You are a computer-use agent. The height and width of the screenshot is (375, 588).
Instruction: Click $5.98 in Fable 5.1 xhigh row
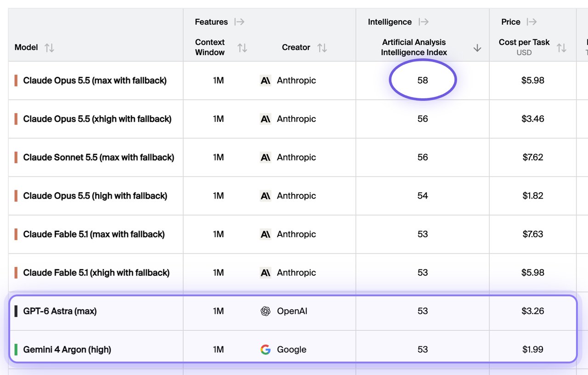tap(533, 273)
